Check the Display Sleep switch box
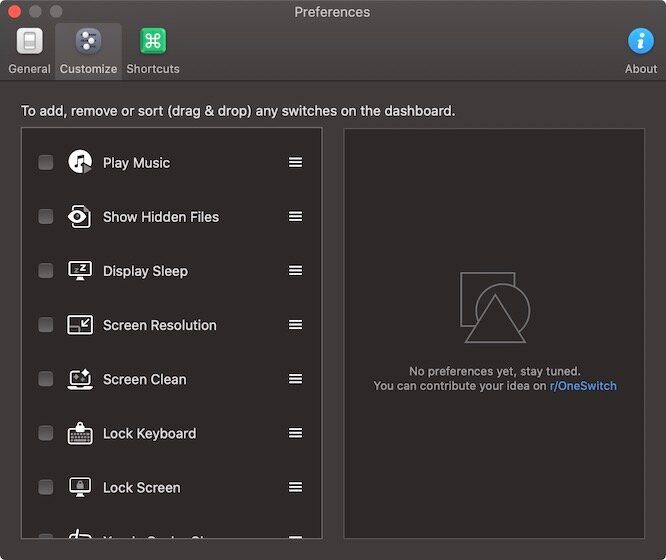The width and height of the screenshot is (666, 560). (46, 271)
